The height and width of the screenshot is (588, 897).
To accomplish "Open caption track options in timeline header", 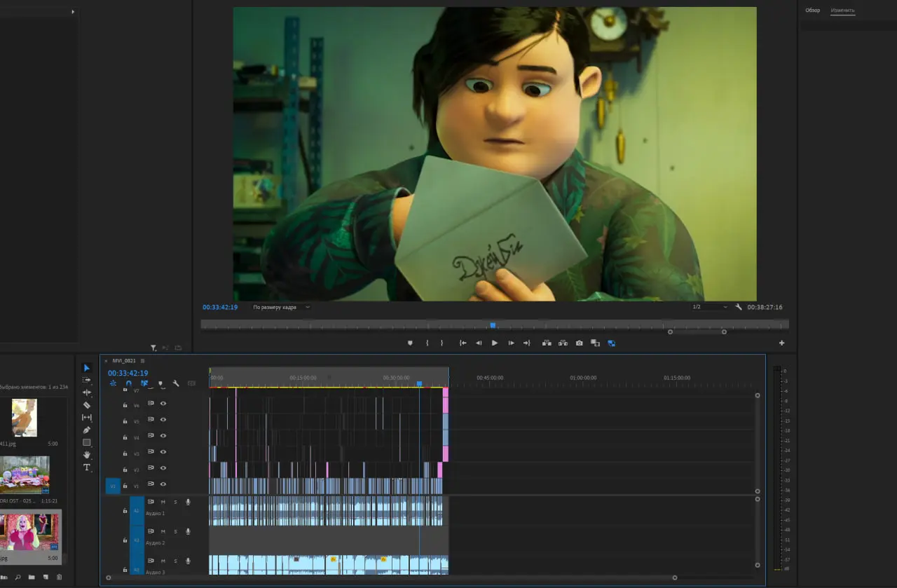I will point(191,383).
